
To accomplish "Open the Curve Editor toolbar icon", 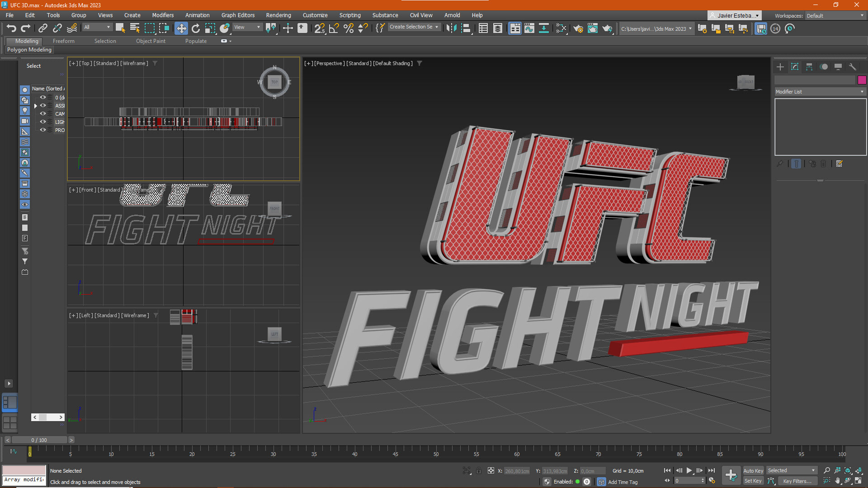I will tap(529, 28).
